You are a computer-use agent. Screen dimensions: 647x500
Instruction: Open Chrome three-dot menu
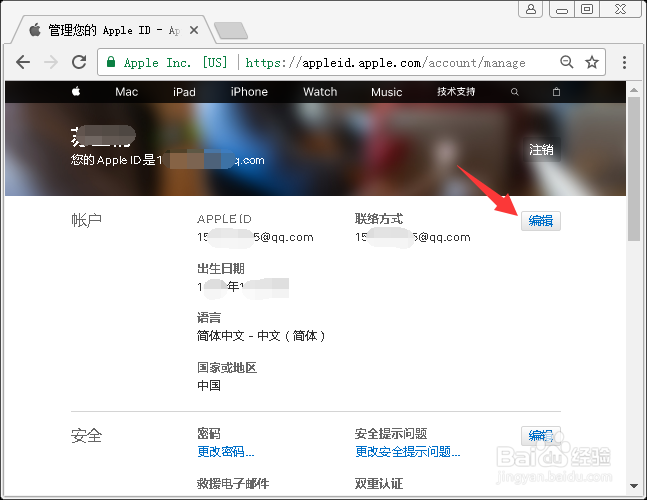624,62
